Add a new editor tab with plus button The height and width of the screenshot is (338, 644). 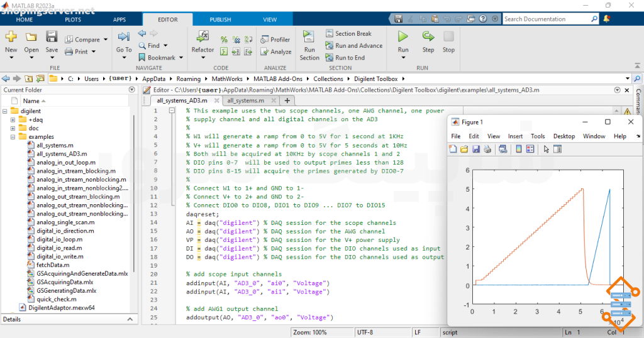[x=287, y=101]
